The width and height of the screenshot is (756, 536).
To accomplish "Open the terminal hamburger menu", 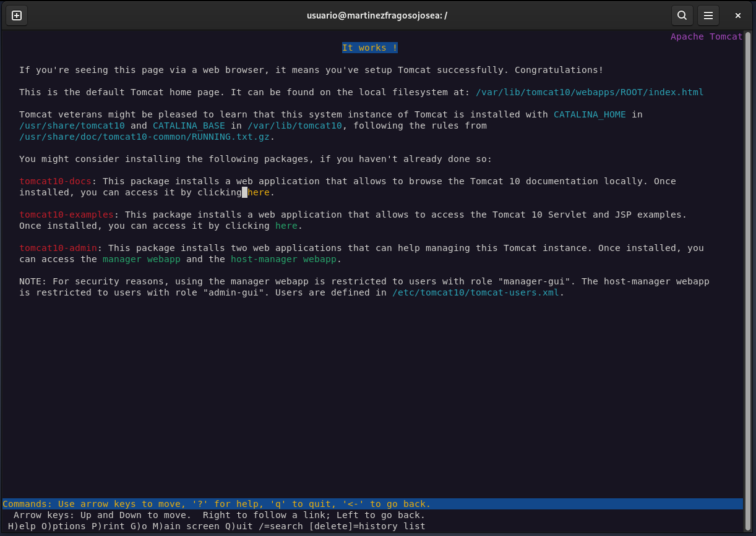I will pyautogui.click(x=708, y=15).
